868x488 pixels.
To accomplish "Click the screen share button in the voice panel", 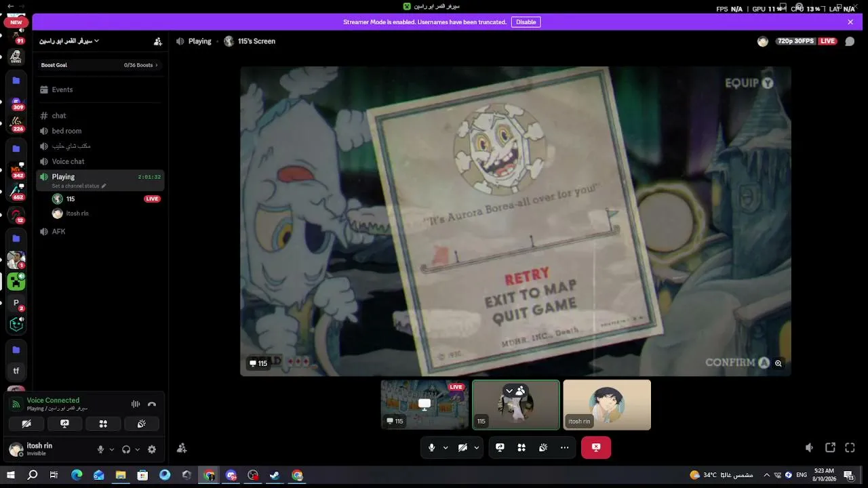I will [64, 424].
